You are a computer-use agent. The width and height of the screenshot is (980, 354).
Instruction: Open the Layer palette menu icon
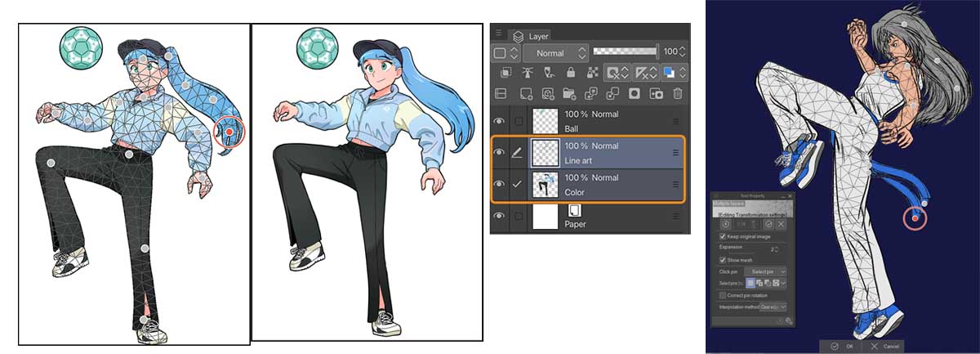coord(499,33)
